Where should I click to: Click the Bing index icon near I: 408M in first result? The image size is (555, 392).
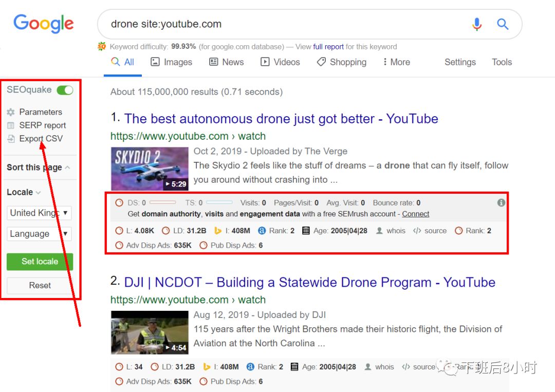(x=218, y=231)
